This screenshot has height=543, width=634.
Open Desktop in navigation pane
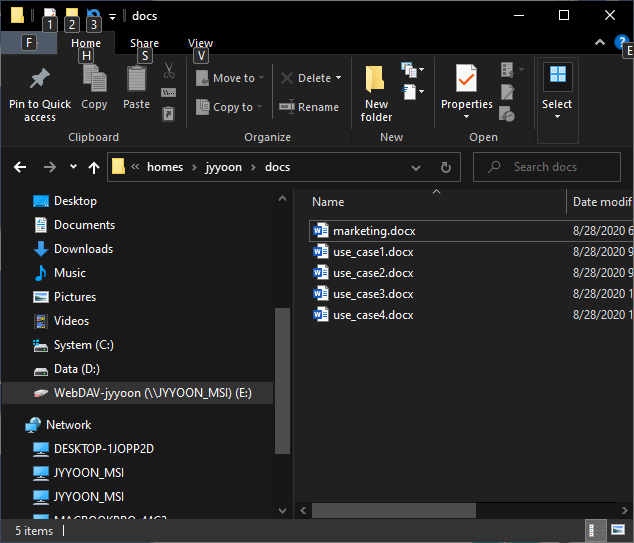point(75,201)
